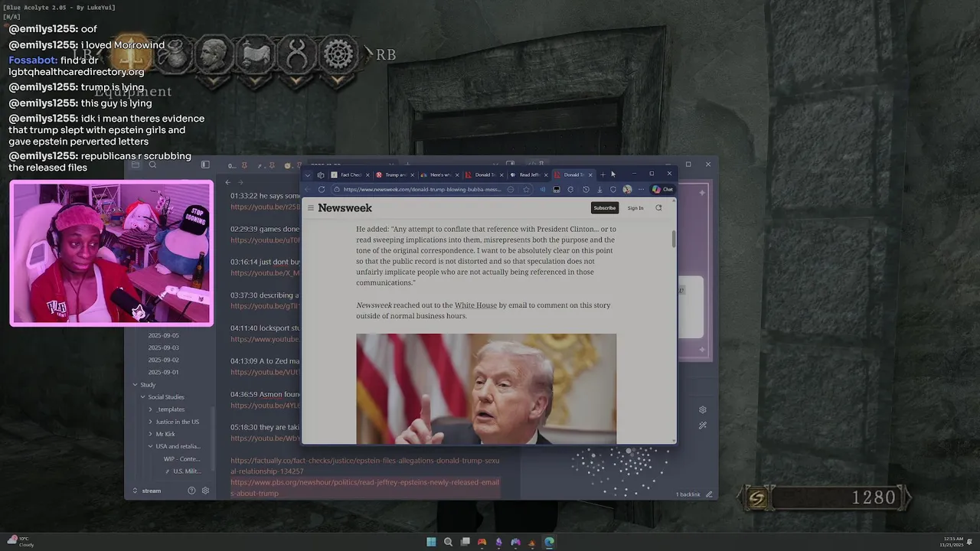The image size is (980, 551).
Task: Click the magic wand icon in right panel
Action: 703,425
